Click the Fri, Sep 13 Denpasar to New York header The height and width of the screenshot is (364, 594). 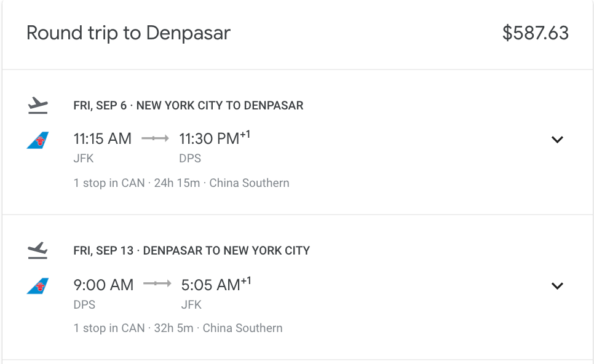point(192,250)
